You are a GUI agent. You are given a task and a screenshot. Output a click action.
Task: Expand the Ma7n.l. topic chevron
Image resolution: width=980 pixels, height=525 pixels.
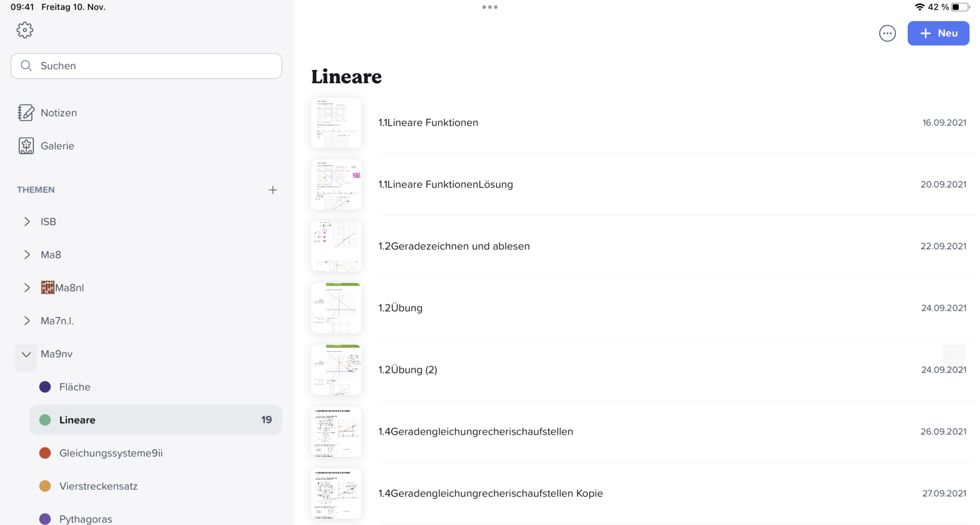27,321
